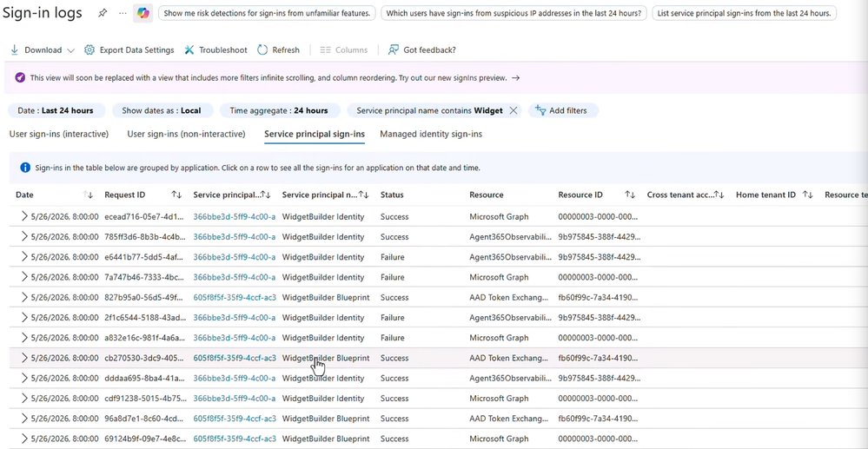
Task: Use the risk detections Copilot suggestion
Action: [x=267, y=13]
